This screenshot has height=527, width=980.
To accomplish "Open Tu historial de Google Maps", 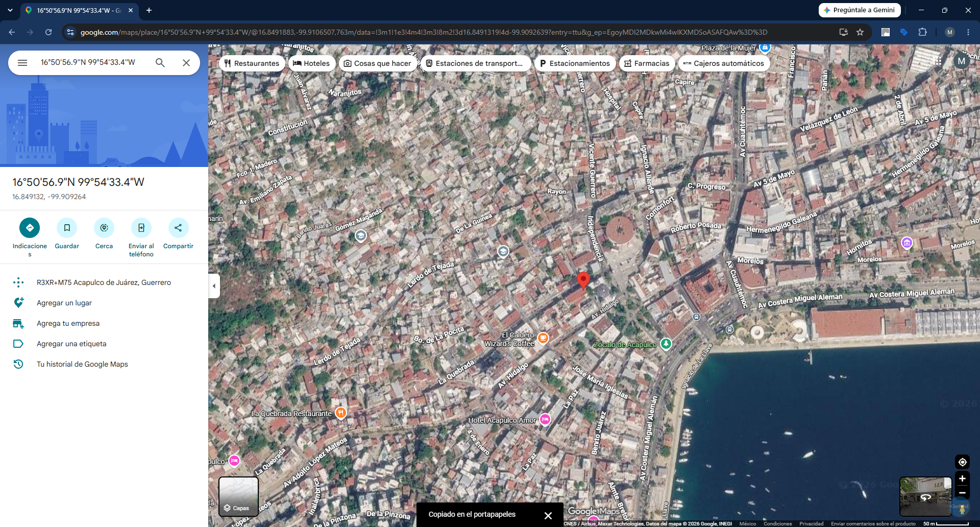I will pyautogui.click(x=104, y=364).
